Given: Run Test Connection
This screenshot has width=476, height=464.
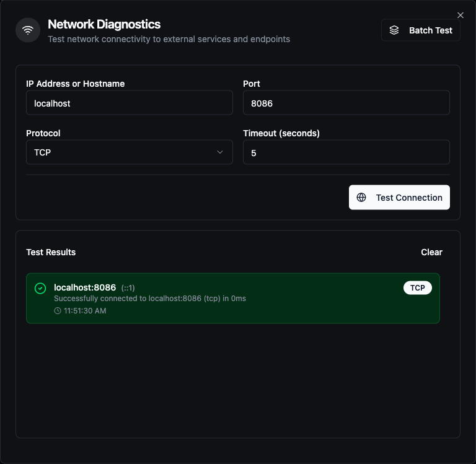Looking at the screenshot, I should click(x=399, y=197).
